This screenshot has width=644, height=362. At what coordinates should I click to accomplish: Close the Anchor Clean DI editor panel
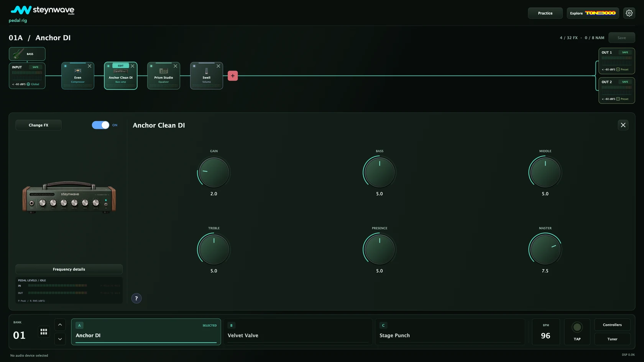[x=623, y=125]
